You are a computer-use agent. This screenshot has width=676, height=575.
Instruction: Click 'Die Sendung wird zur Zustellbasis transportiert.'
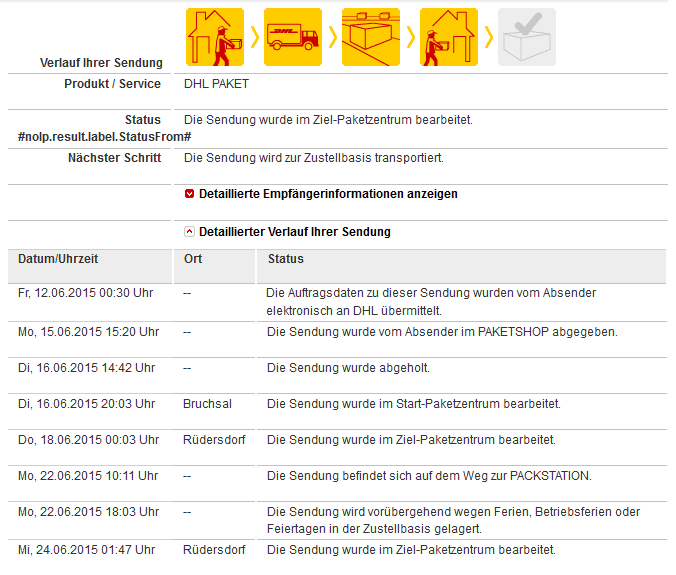pyautogui.click(x=314, y=158)
